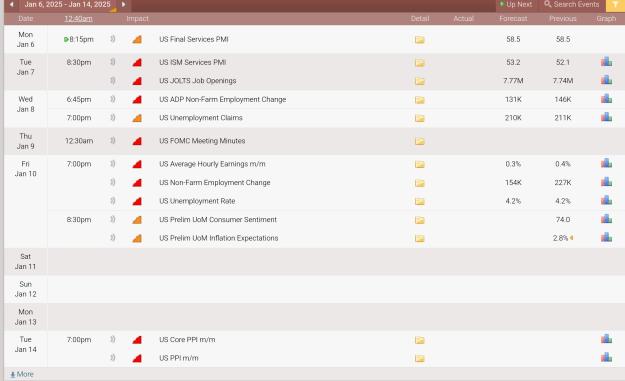Open detail folder for US Non-Farm Employment Change
Viewport: 625px width, 381px height.
420,183
